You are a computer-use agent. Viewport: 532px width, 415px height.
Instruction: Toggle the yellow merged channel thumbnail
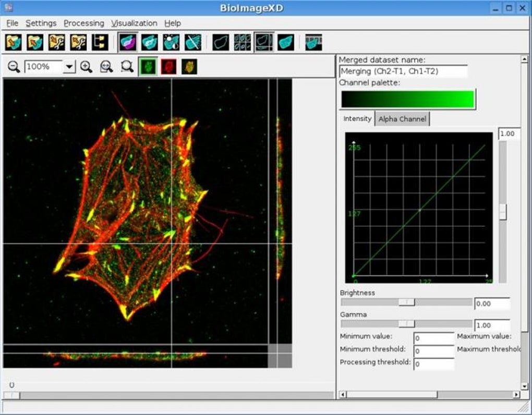pyautogui.click(x=189, y=67)
